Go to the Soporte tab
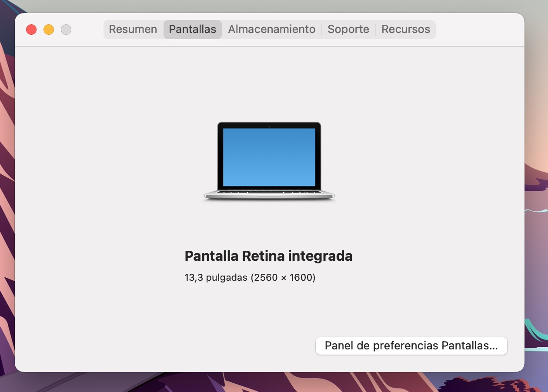The width and height of the screenshot is (548, 392). tap(348, 30)
